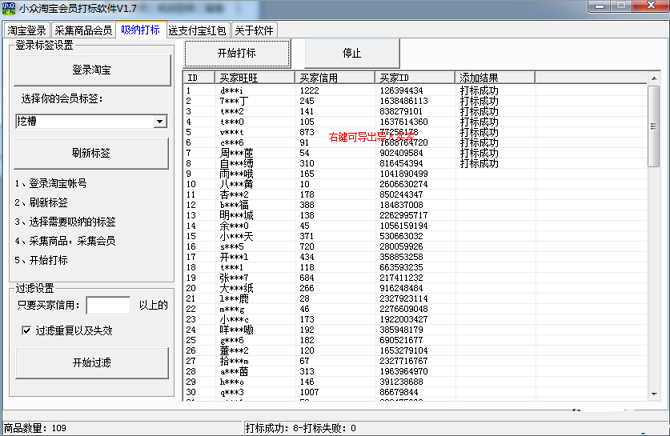This screenshot has height=436, width=670.
Task: Select row with buyer t***2
Action: (x=415, y=111)
